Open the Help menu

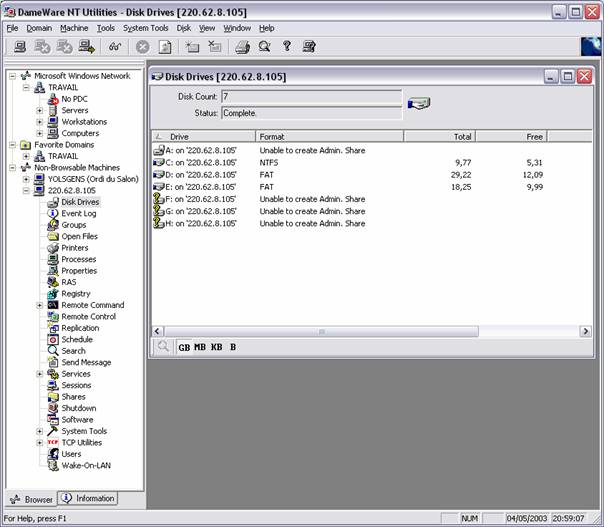(x=267, y=28)
